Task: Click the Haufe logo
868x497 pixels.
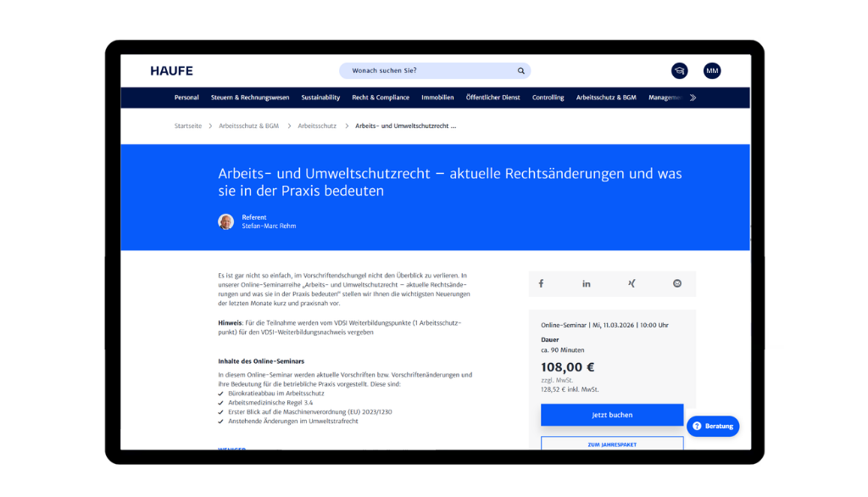Action: tap(171, 70)
